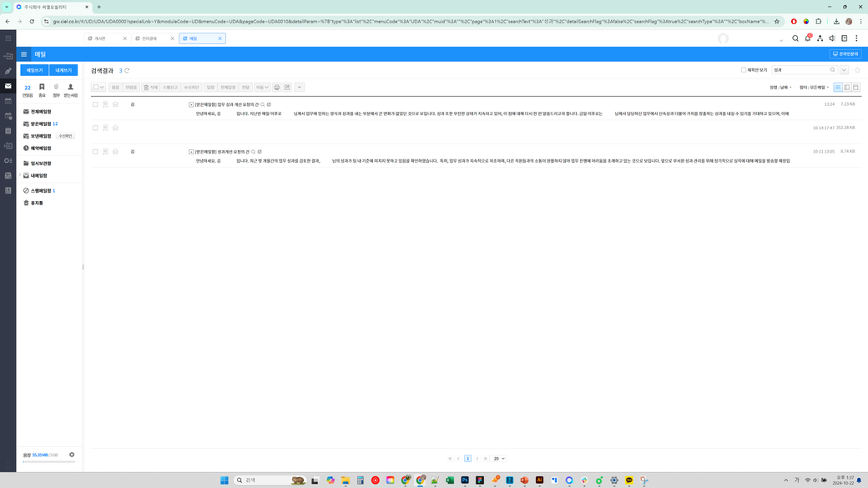868x488 pixels.
Task: Switch to the 전자결재 tab
Action: coord(149,38)
